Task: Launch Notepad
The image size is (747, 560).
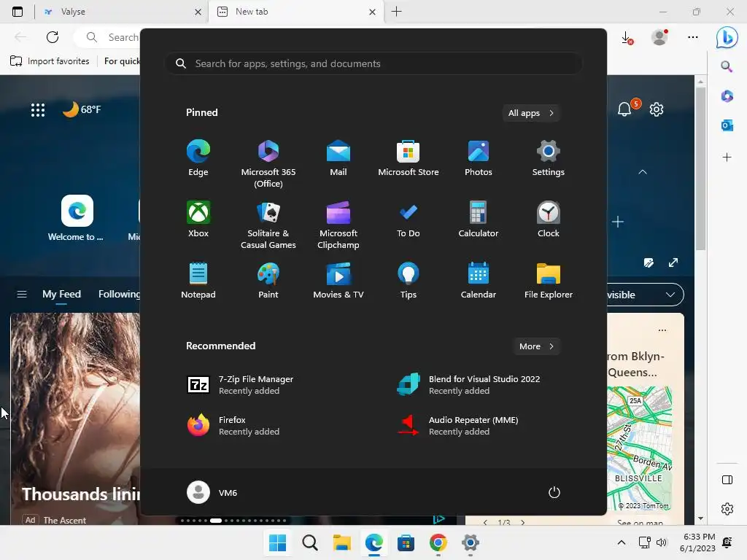Action: click(x=198, y=280)
